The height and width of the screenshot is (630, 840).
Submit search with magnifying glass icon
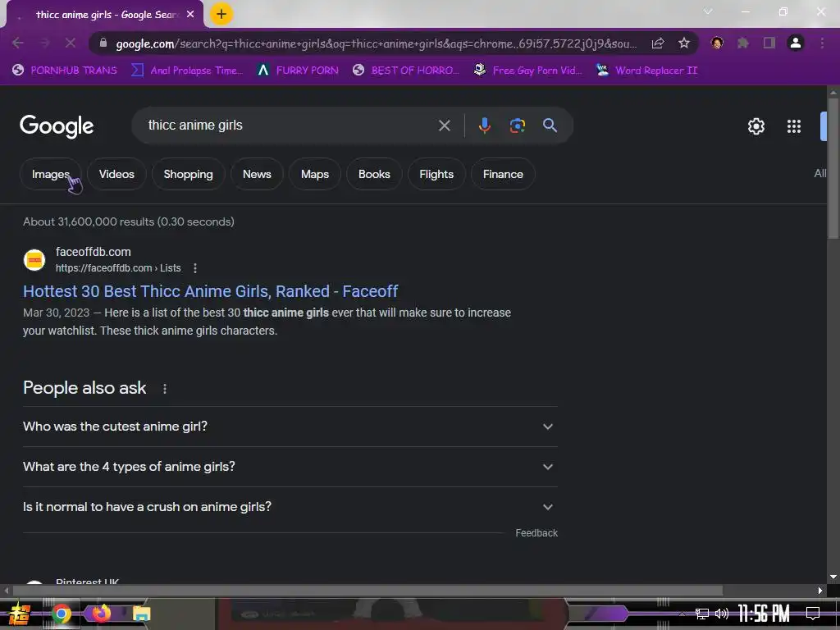pos(550,126)
